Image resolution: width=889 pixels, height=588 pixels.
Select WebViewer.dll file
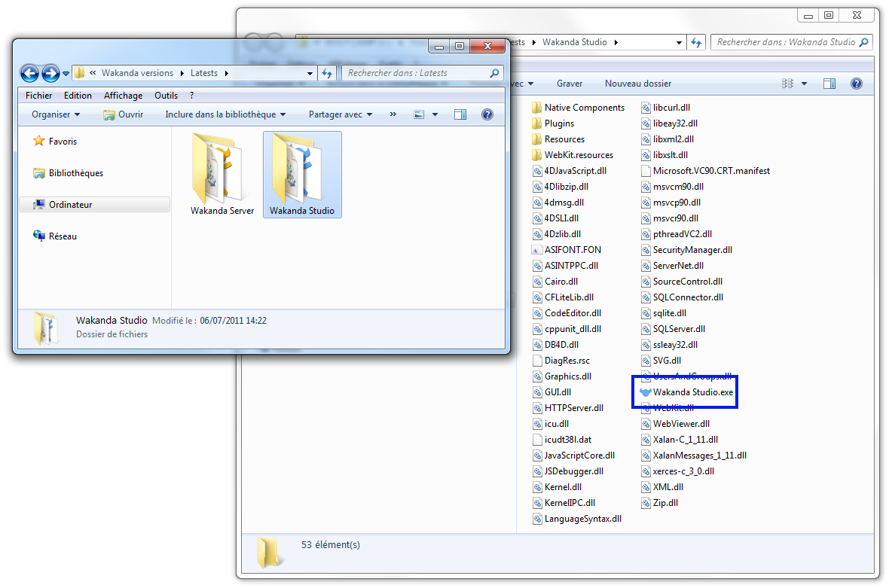tap(675, 424)
